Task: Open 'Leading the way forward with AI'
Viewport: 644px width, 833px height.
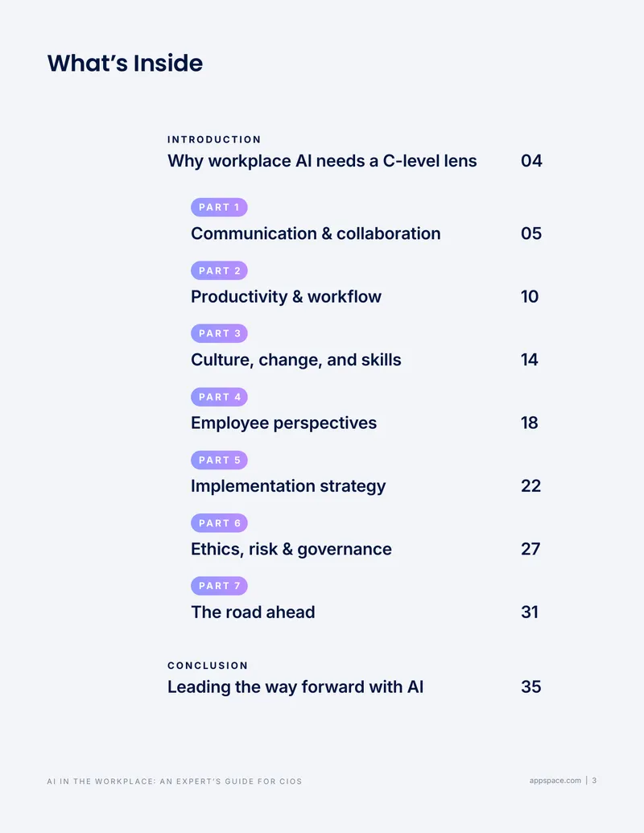Action: click(x=295, y=687)
